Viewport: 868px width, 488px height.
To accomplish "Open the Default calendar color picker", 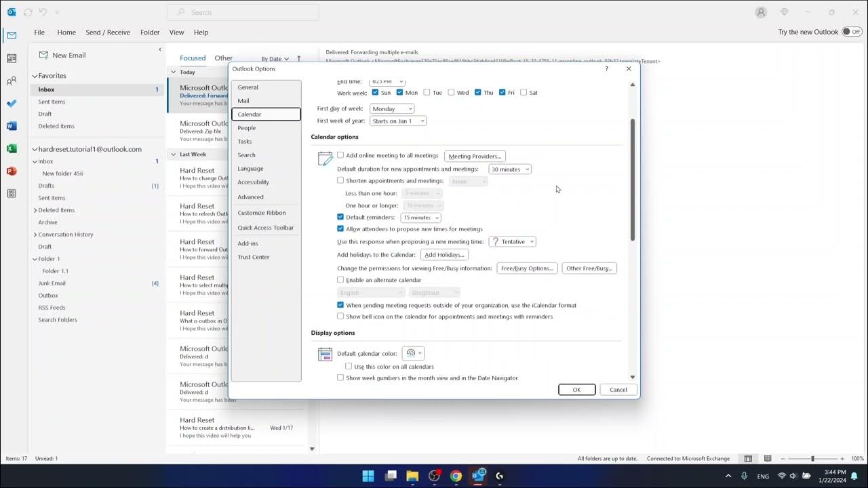I will pos(413,352).
